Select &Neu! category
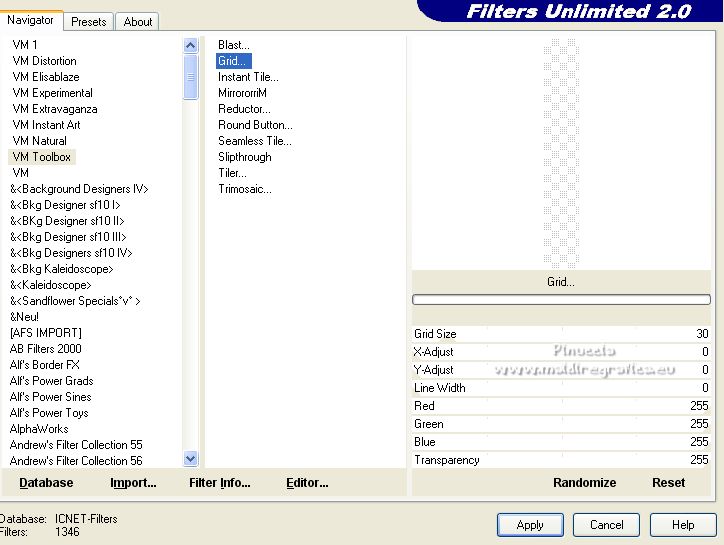The height and width of the screenshot is (545, 724). [24, 317]
